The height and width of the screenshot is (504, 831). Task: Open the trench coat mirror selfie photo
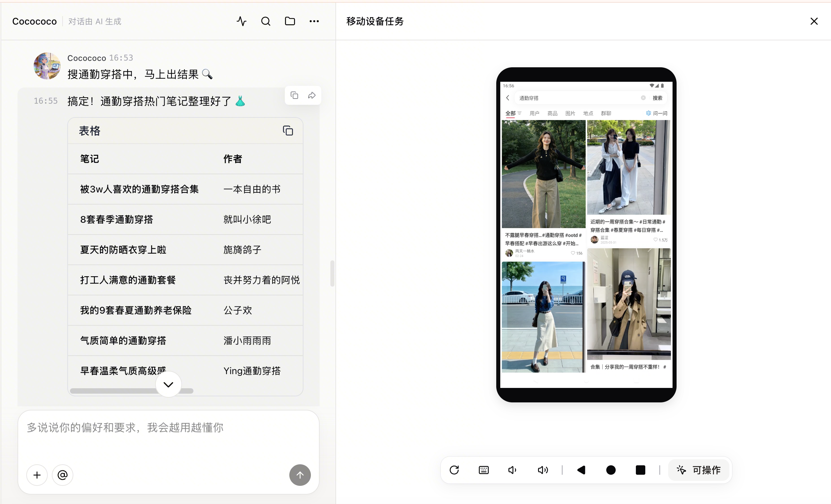(x=629, y=304)
